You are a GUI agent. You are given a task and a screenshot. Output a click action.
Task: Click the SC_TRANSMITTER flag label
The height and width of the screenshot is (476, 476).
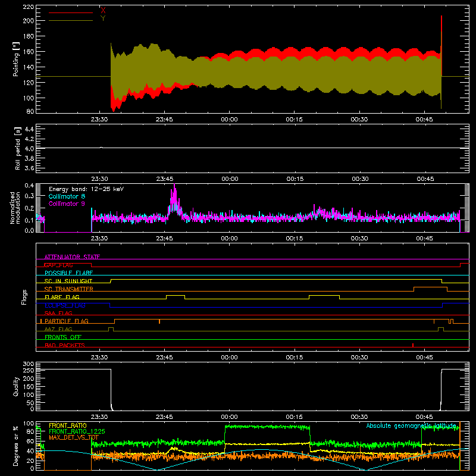coord(68,289)
